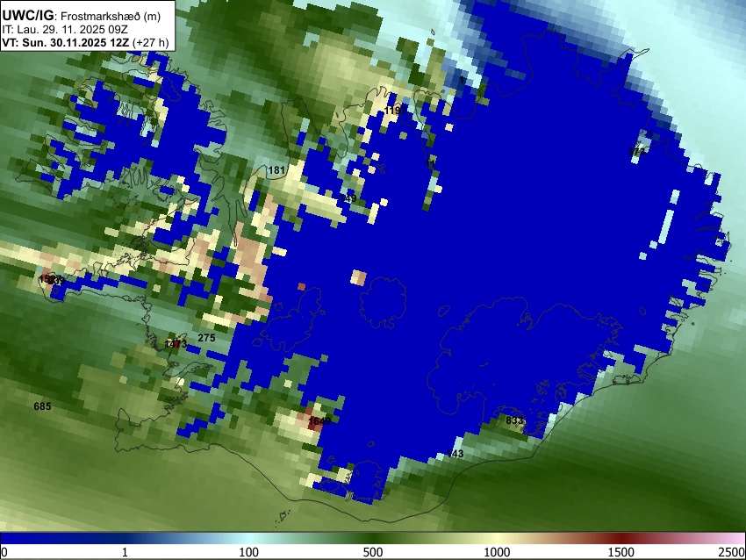This screenshot has height=560, width=746.
Task: Click the map value label 833
Action: 514,420
